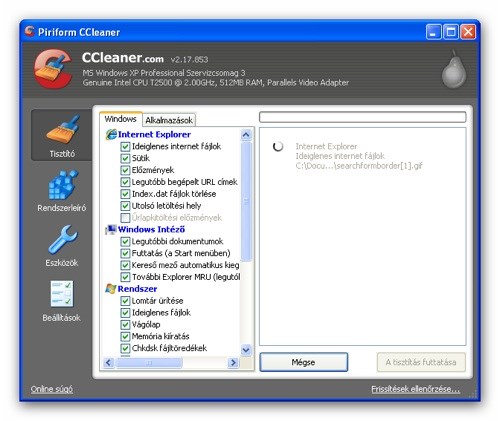This screenshot has width=500, height=421.
Task: Minimize the Piriform CCleaner window
Action: click(433, 32)
